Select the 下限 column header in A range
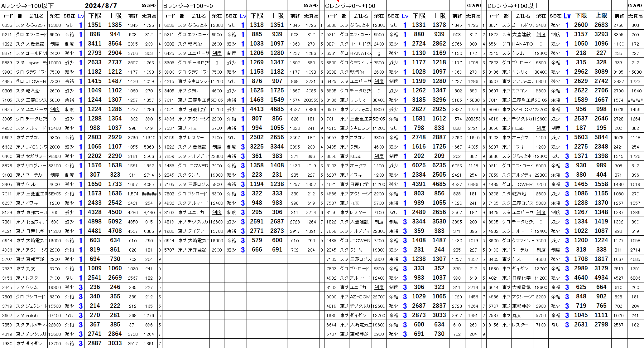644x348 pixels. 95,16
